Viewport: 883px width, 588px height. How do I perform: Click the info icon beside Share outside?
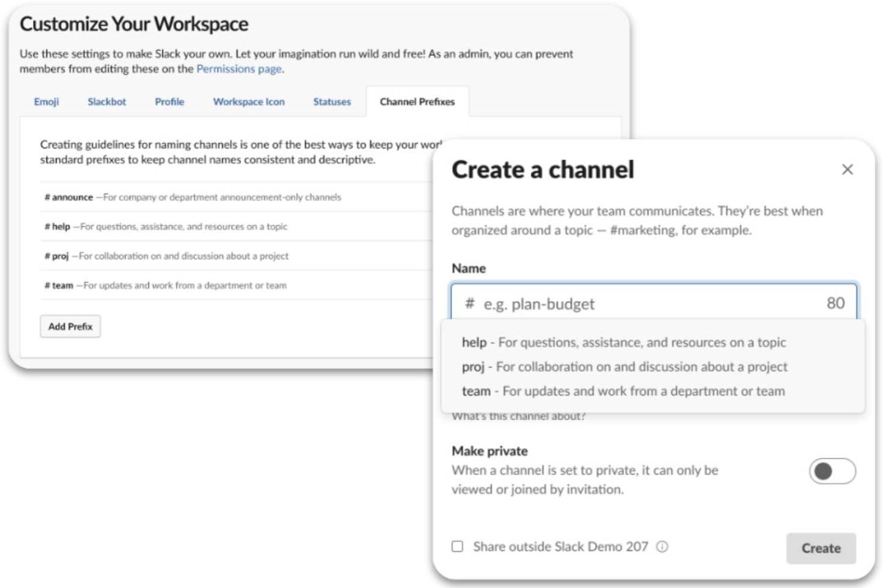click(661, 547)
